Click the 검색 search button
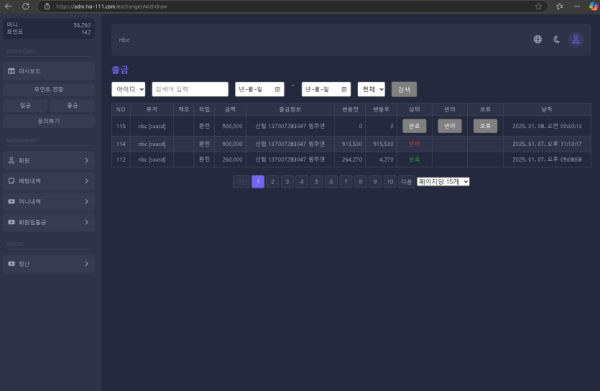 tap(404, 89)
